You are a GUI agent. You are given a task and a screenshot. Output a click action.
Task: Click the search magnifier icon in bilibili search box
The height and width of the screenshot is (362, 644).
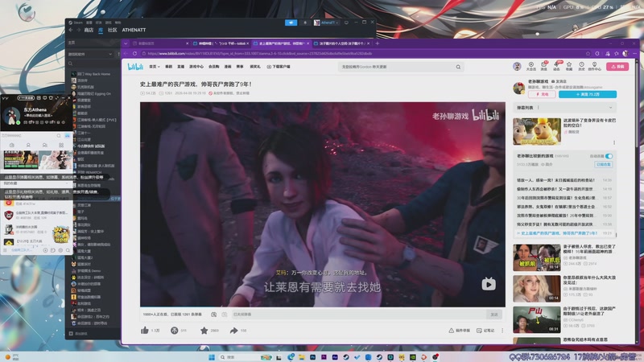(x=458, y=67)
